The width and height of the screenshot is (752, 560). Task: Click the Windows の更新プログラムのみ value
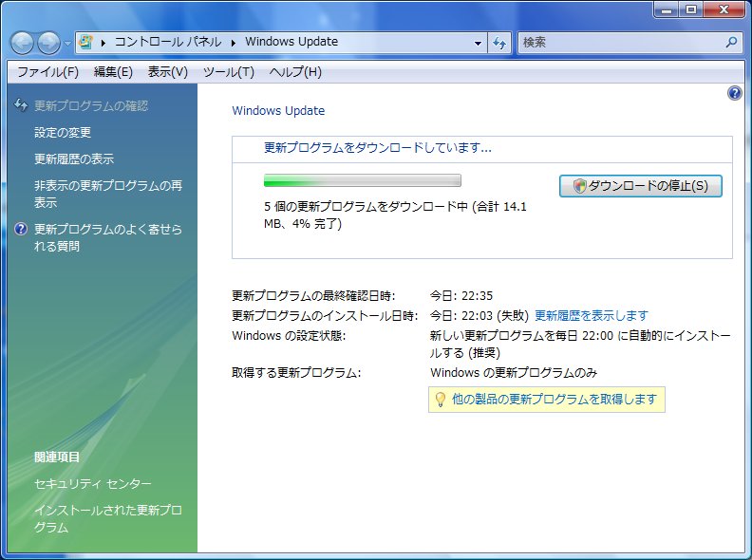click(x=514, y=372)
